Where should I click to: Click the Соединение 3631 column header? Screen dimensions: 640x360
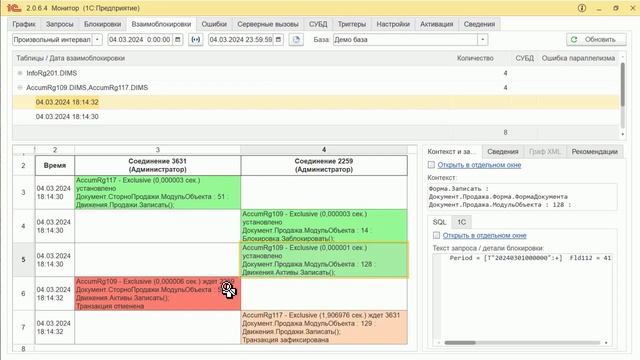pos(158,165)
